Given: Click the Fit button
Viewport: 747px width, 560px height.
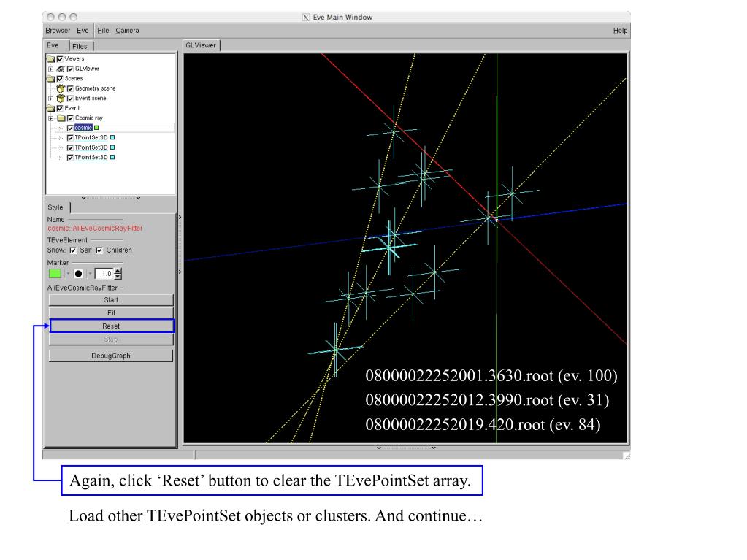Looking at the screenshot, I should (x=111, y=313).
